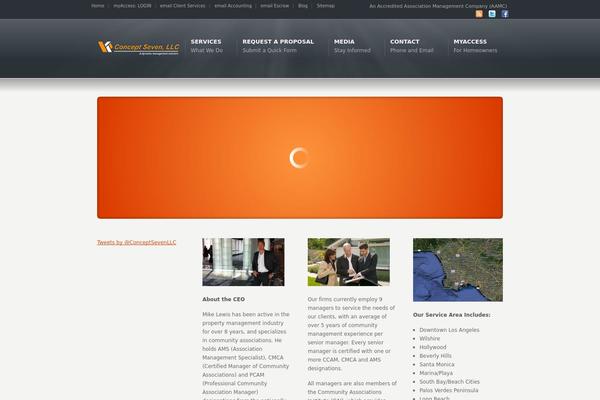Viewport: 600px width, 400px height.
Task: Click Beverly Hills list item
Action: (435, 356)
